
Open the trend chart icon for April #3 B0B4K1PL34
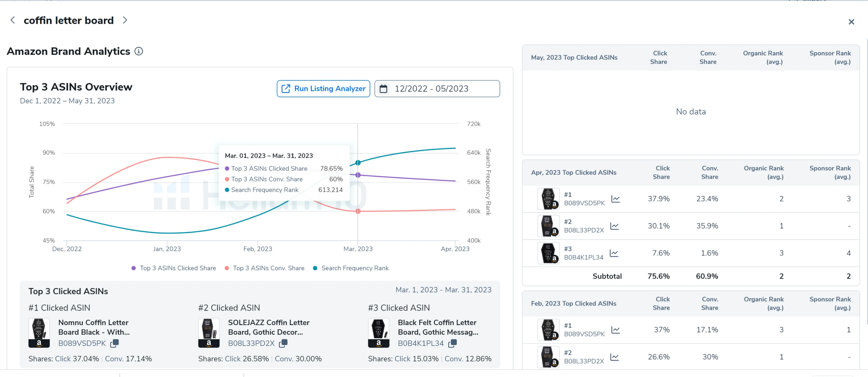click(x=614, y=253)
